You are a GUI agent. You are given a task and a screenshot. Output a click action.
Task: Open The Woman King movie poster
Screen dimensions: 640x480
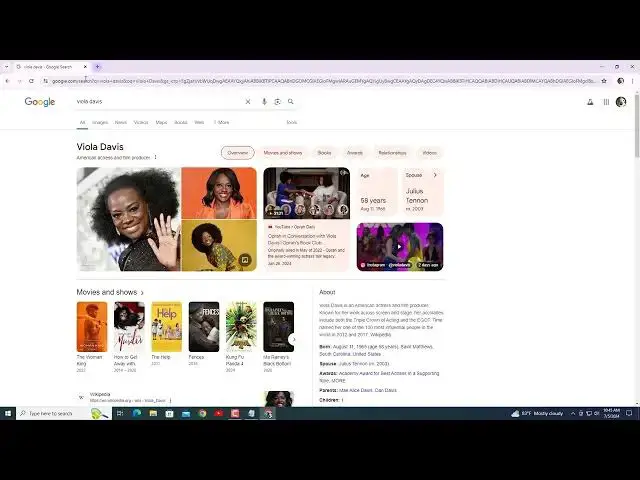click(92, 327)
